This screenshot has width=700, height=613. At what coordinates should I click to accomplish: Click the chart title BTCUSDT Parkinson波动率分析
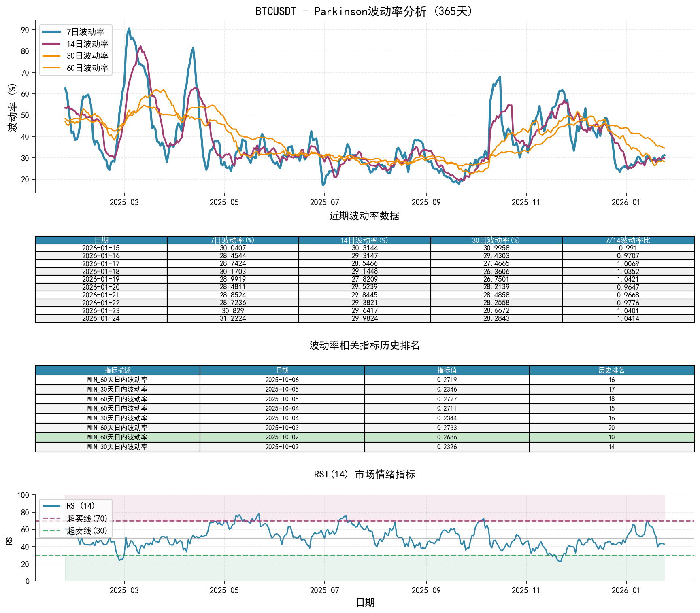click(x=364, y=11)
